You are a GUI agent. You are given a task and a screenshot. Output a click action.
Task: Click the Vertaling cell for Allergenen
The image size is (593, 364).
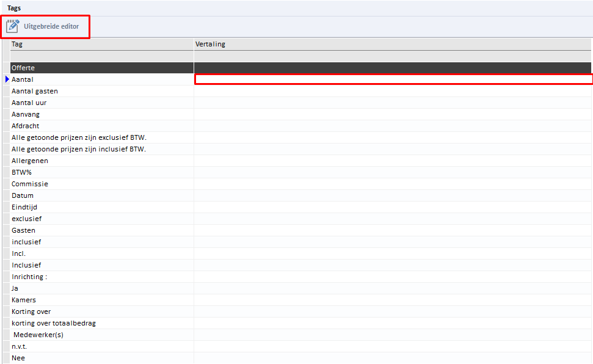393,161
